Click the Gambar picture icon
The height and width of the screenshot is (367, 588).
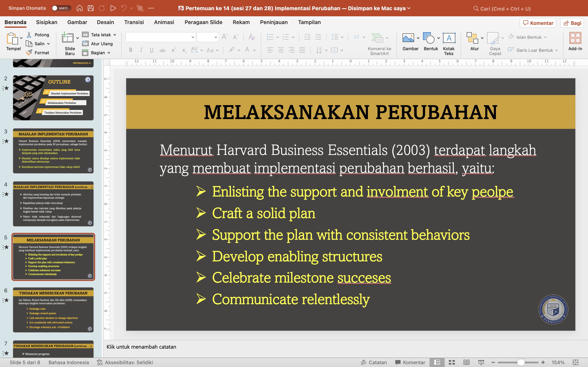(x=408, y=38)
